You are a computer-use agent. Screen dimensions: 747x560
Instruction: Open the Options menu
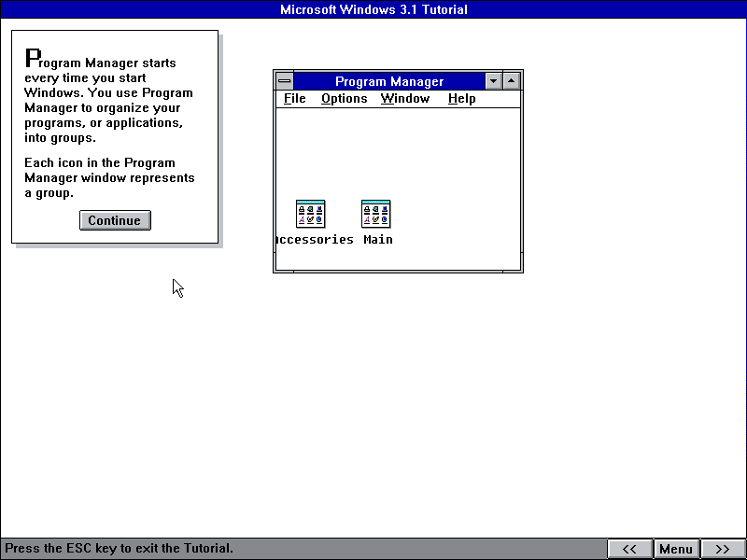(344, 99)
